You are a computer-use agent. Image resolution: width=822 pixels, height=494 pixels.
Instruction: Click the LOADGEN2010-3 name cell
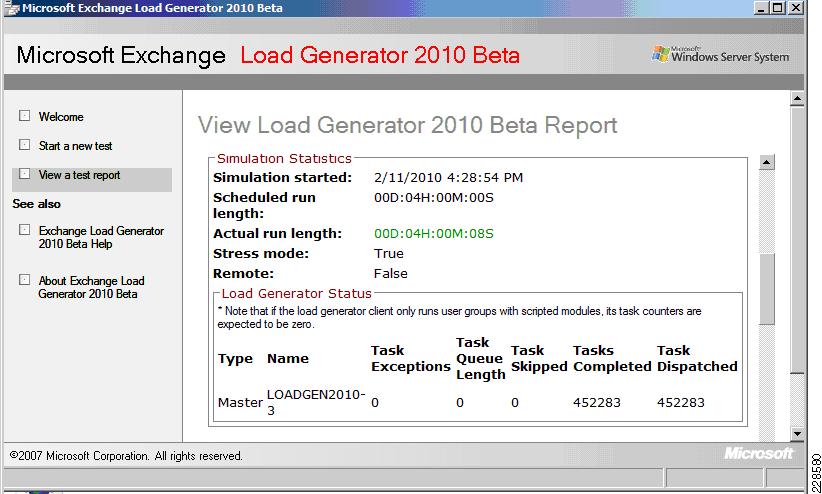pos(316,403)
